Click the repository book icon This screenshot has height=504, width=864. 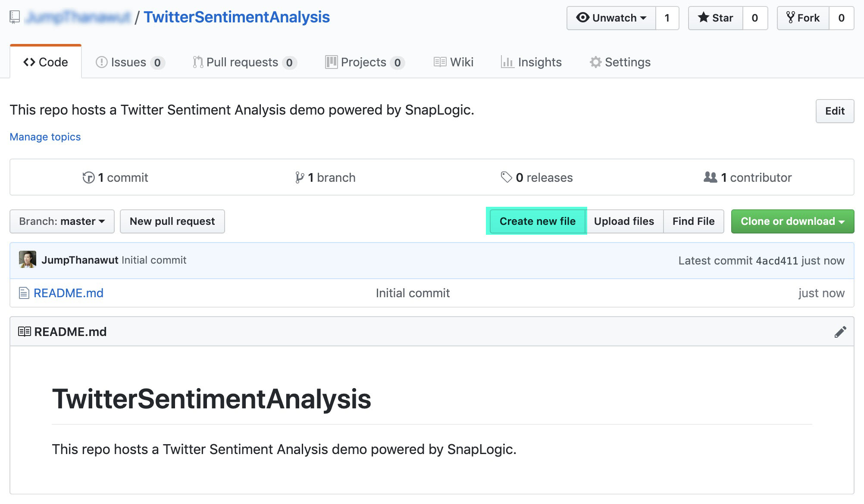coord(15,17)
